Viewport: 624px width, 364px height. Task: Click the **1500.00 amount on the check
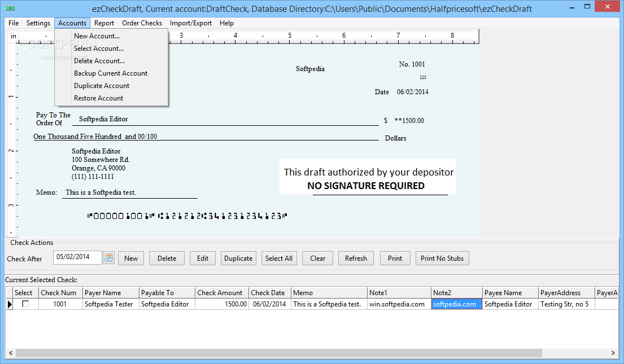[409, 121]
